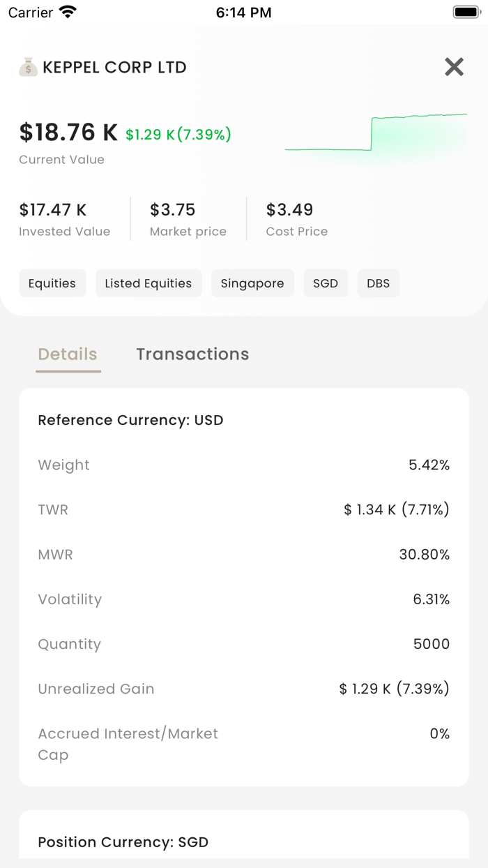Switch to the Transactions tab
488x868 pixels.
tap(192, 354)
